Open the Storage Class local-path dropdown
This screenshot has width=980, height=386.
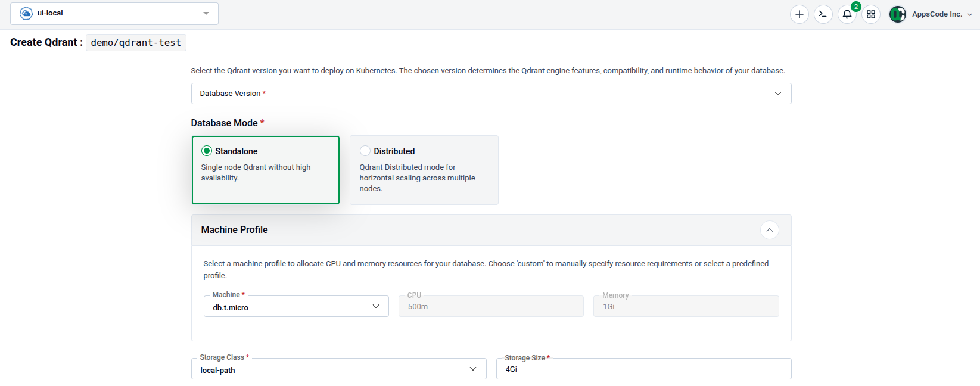[x=338, y=369]
